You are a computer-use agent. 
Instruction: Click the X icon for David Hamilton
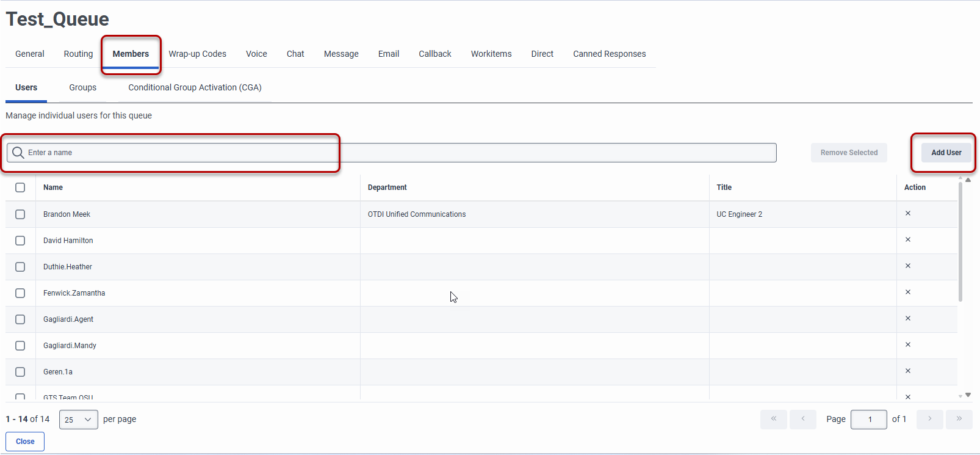(907, 239)
